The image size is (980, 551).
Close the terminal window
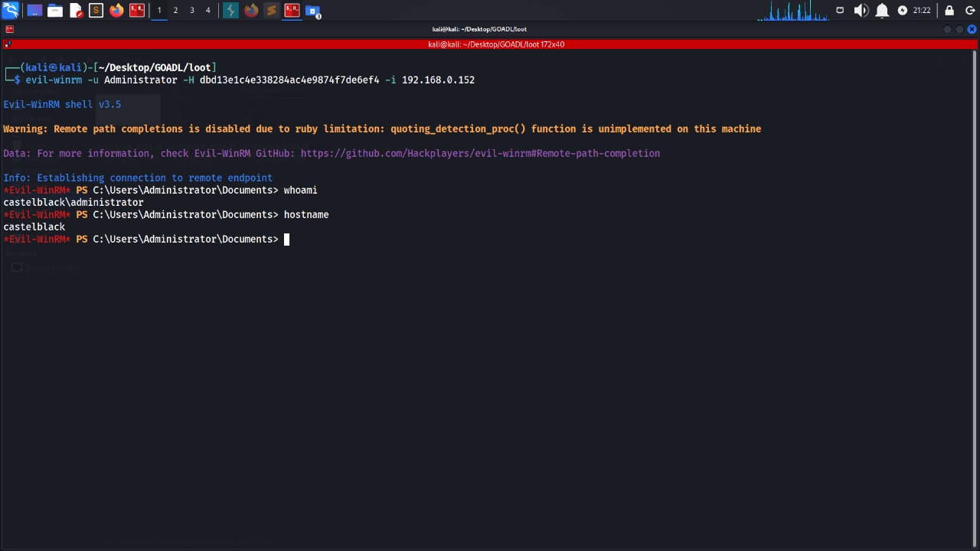[972, 29]
